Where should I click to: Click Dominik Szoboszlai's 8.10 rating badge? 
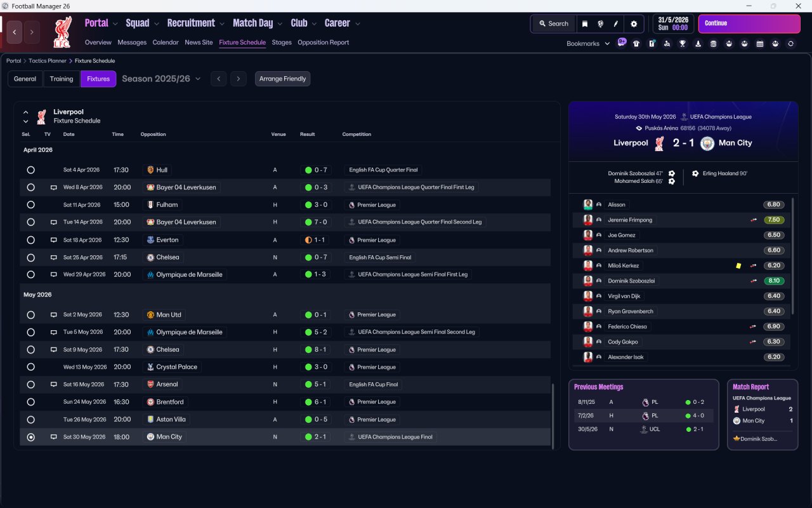click(x=774, y=281)
